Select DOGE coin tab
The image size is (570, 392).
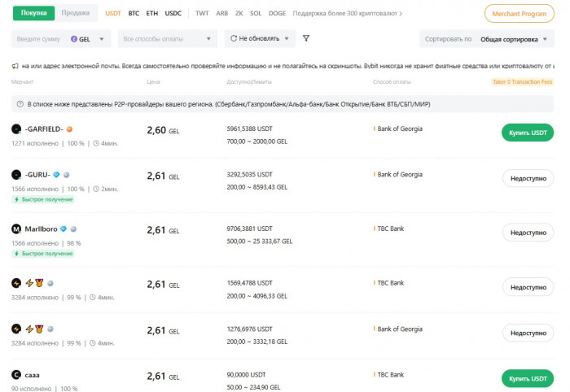tap(277, 14)
